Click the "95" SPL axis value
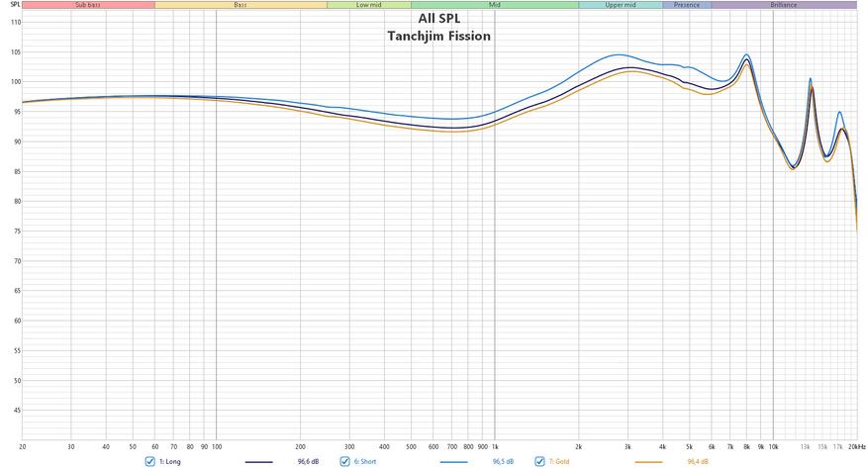 pyautogui.click(x=17, y=112)
